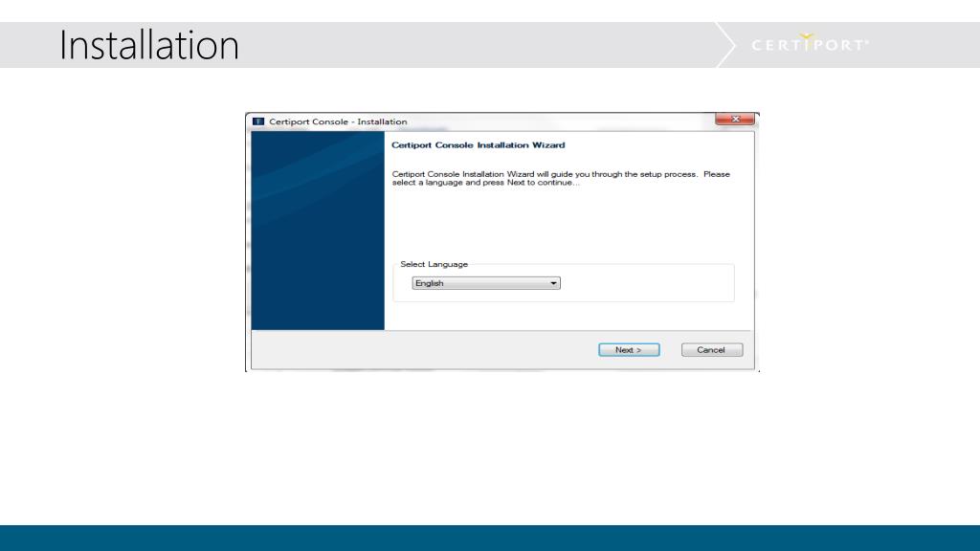The width and height of the screenshot is (980, 551).
Task: Click the Certiport logo in the header
Action: [810, 44]
